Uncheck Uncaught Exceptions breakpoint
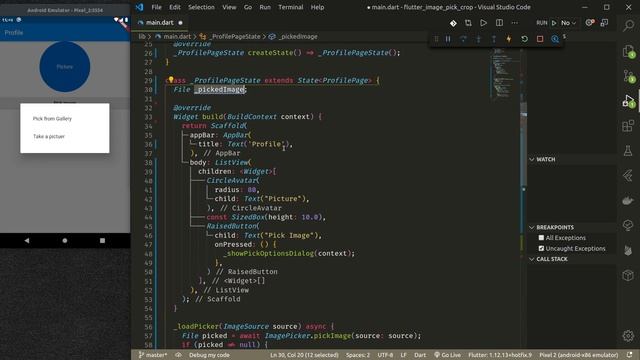The height and width of the screenshot is (360, 640). coord(541,248)
